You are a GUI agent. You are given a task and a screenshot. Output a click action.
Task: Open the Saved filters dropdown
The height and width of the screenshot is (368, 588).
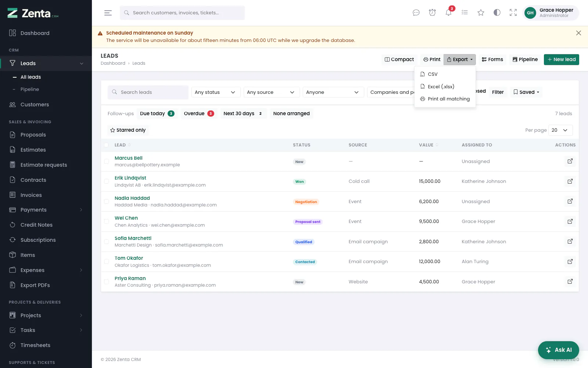click(x=526, y=92)
